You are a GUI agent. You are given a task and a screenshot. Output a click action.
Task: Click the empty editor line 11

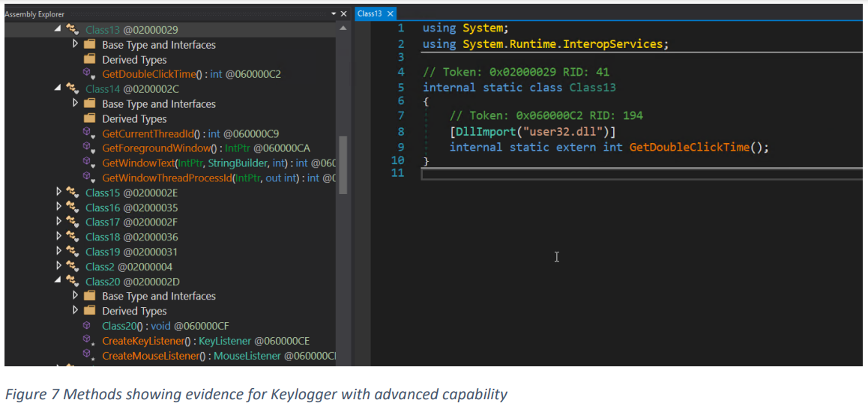(642, 175)
